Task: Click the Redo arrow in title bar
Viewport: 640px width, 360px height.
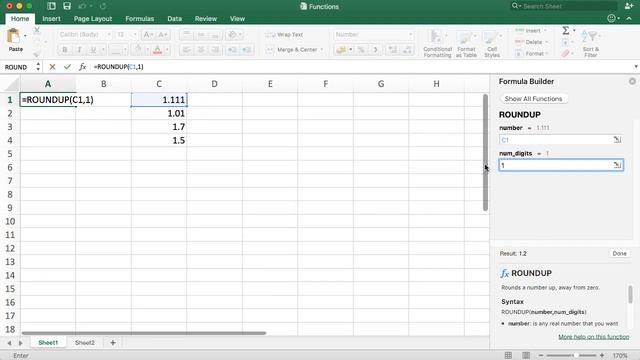Action: tap(103, 6)
